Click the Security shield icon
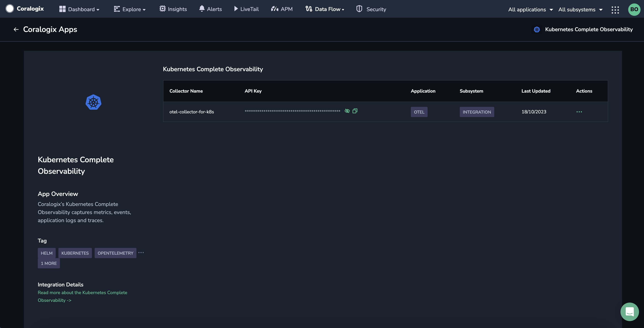 [359, 9]
